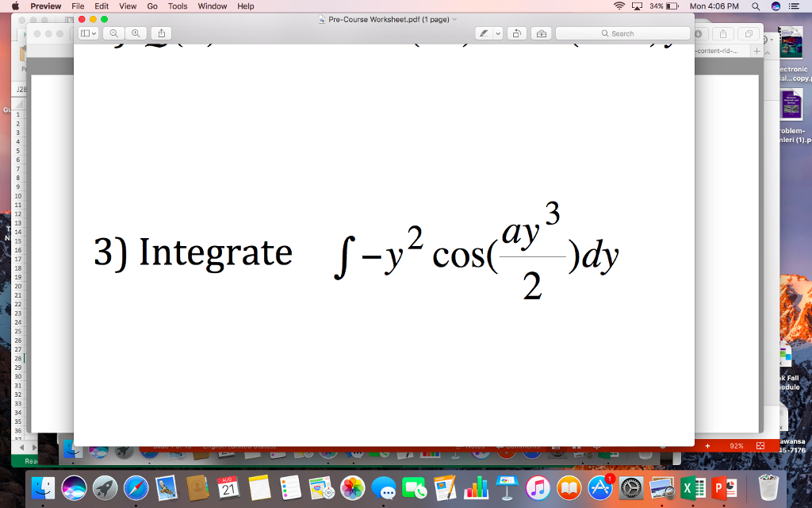This screenshot has width=812, height=508.
Task: Expand the markup pen dropdown arrow
Action: (497, 33)
